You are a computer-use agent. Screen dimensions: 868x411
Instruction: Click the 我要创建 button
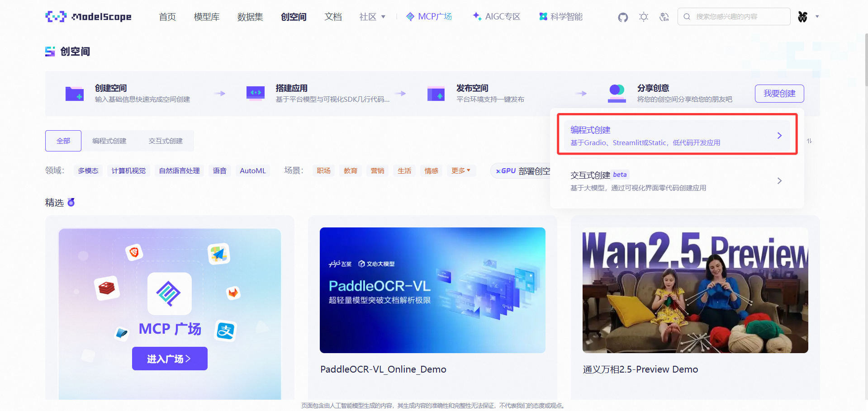pos(779,94)
